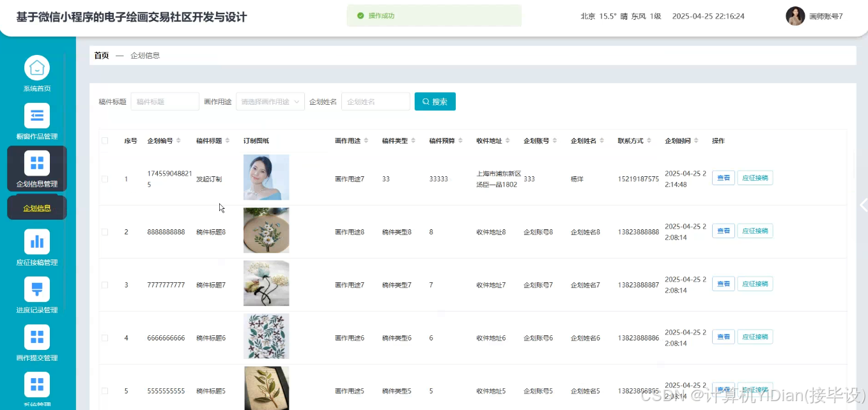This screenshot has width=868, height=410.
Task: Collapse the right side panel arrow
Action: (x=863, y=205)
